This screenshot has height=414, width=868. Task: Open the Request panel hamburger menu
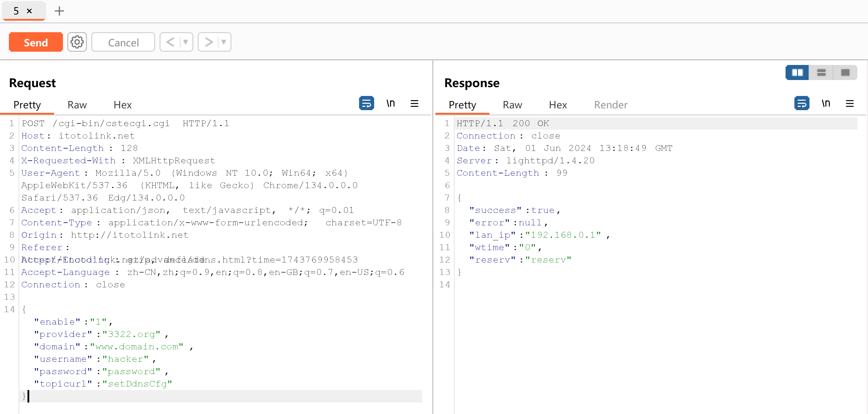point(414,103)
